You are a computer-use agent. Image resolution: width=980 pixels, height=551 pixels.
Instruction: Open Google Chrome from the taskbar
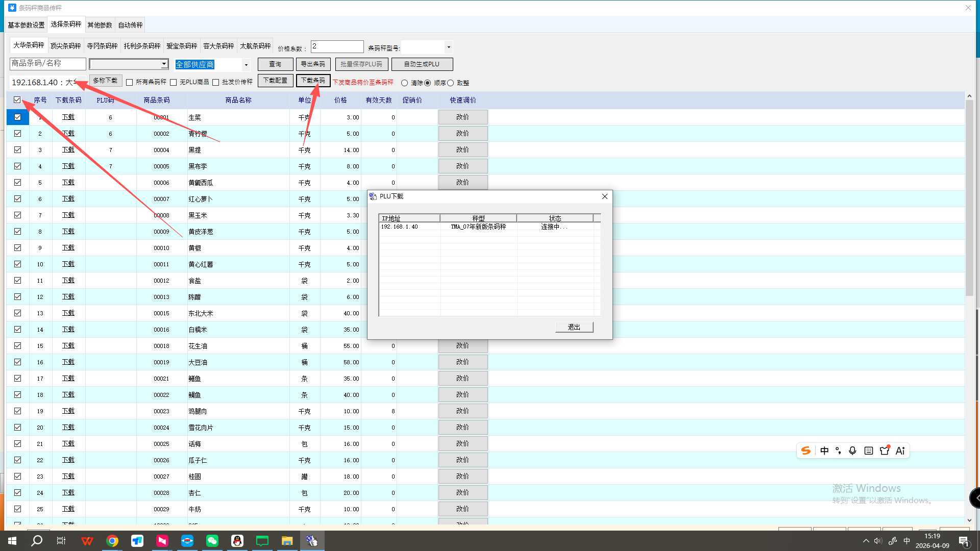112,541
